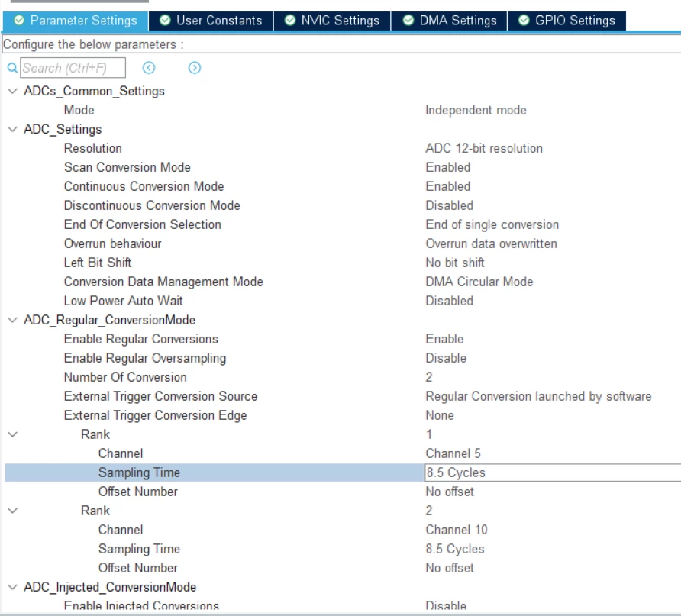This screenshot has height=616, width=681.
Task: Click the NVIC Settings green check icon
Action: [x=289, y=20]
